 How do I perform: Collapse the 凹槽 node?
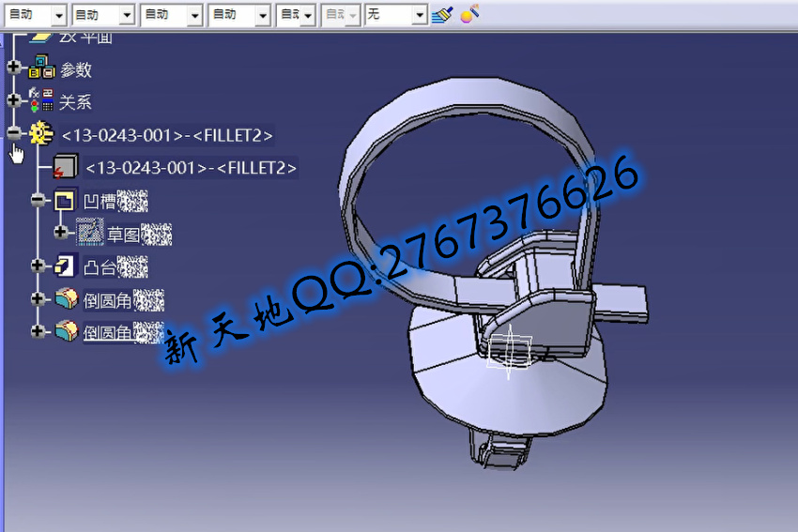tap(38, 200)
